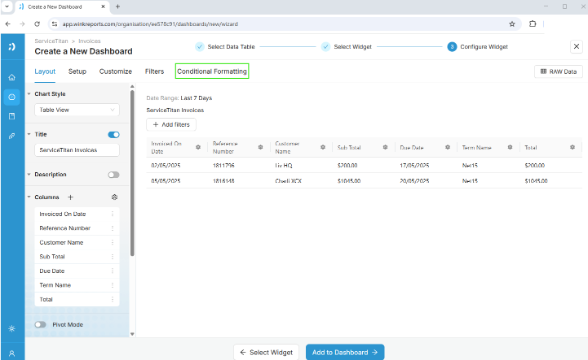The height and width of the screenshot is (360, 588).
Task: Click the Add to Dashboard button
Action: tap(345, 352)
